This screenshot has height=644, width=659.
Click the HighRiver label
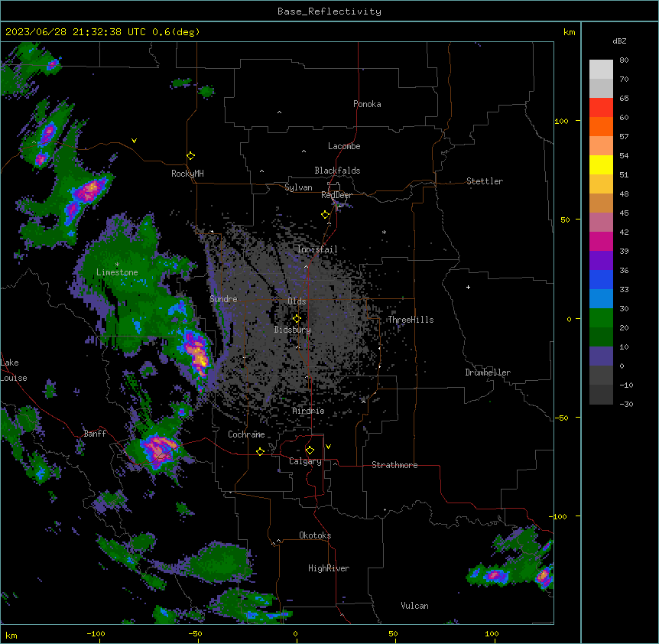point(329,568)
